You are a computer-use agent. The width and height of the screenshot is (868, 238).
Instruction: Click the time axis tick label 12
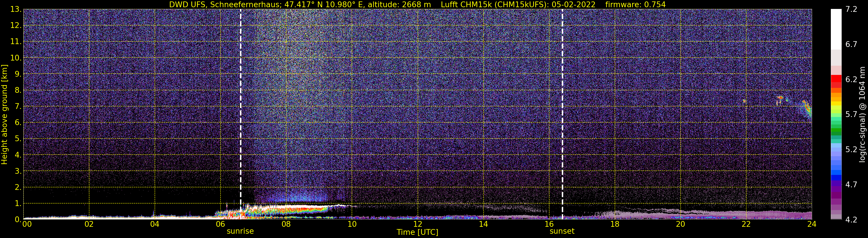click(x=417, y=224)
